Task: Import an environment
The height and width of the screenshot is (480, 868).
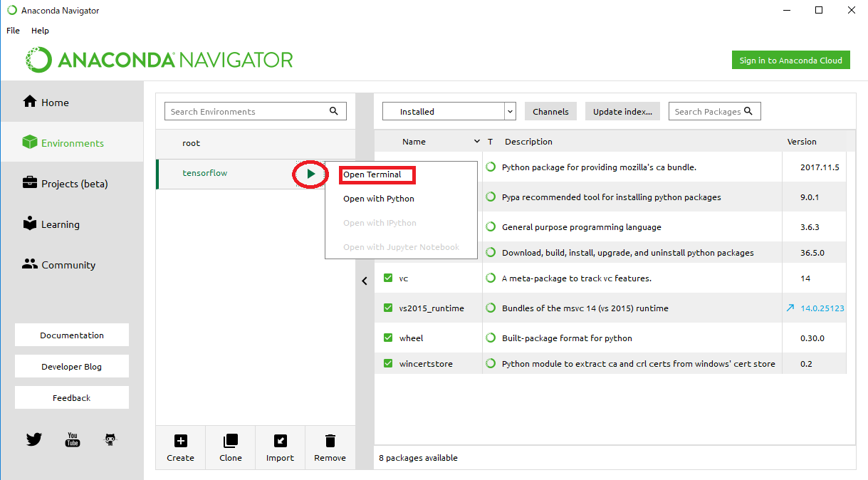Action: coord(280,448)
